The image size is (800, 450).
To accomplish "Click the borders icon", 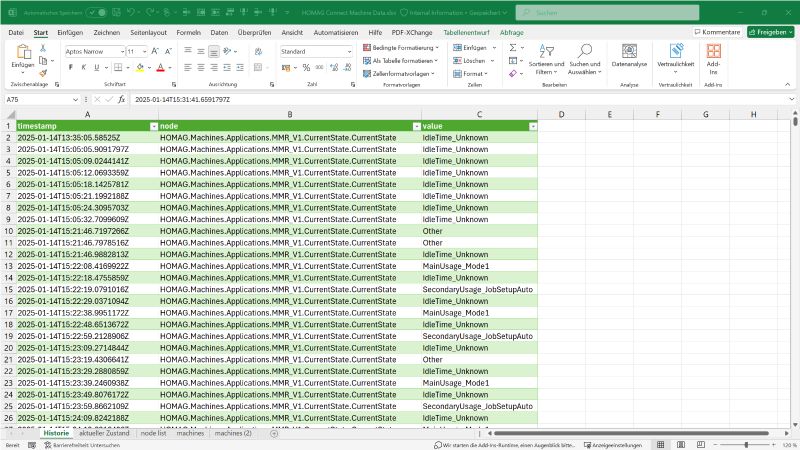I will point(118,67).
